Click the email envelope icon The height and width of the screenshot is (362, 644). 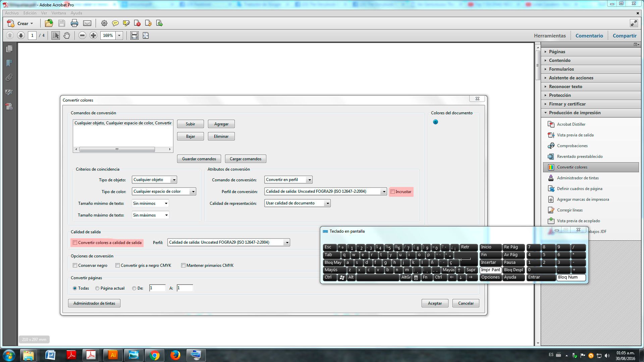pyautogui.click(x=87, y=23)
